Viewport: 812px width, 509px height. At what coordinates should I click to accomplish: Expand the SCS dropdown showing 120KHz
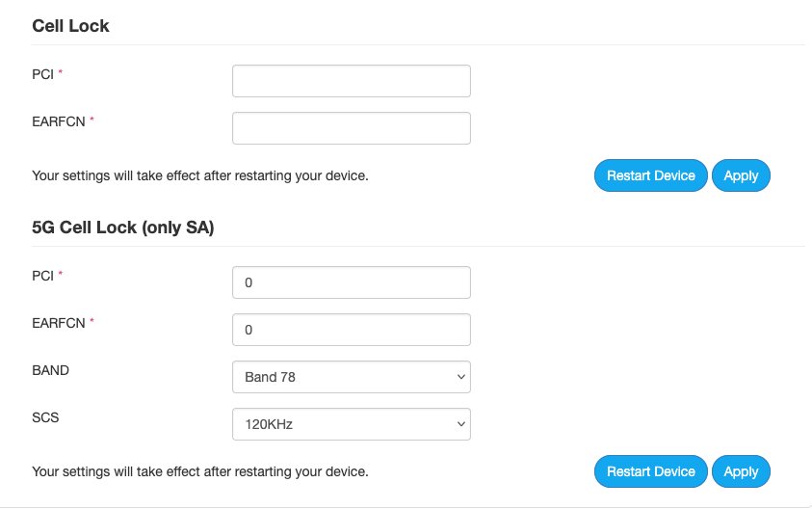(x=351, y=424)
